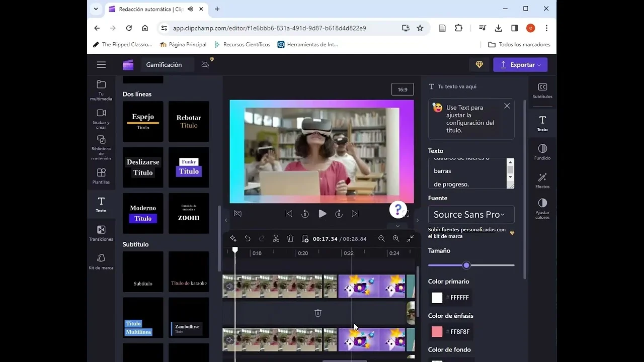Image resolution: width=644 pixels, height=362 pixels.
Task: Click the Color de énfasis pink swatch
Action: [437, 332]
